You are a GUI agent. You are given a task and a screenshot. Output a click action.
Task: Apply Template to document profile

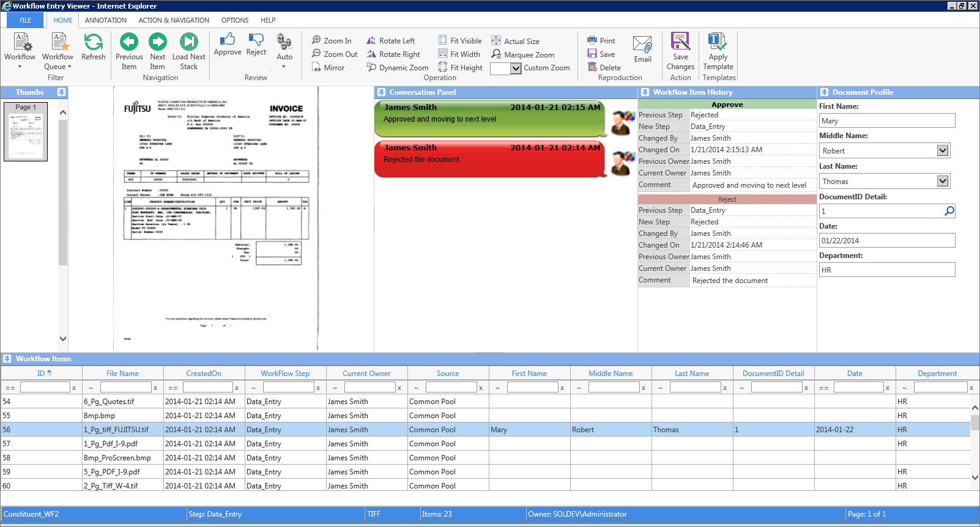pyautogui.click(x=718, y=51)
